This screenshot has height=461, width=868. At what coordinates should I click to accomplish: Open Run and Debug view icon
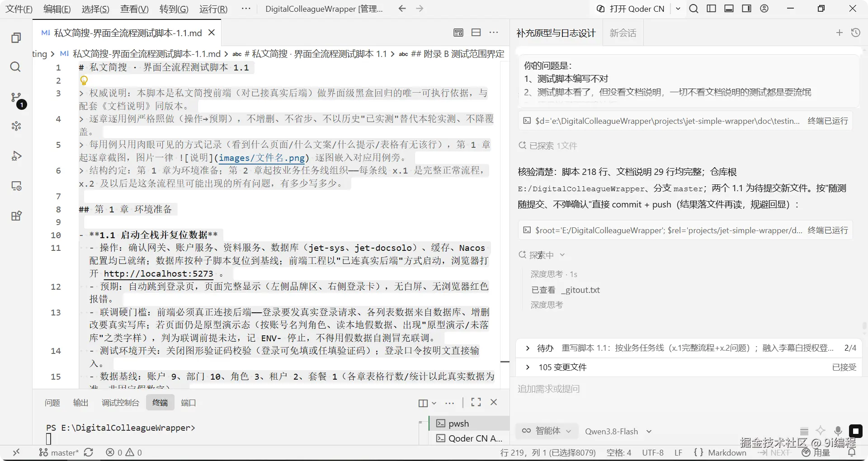click(16, 156)
